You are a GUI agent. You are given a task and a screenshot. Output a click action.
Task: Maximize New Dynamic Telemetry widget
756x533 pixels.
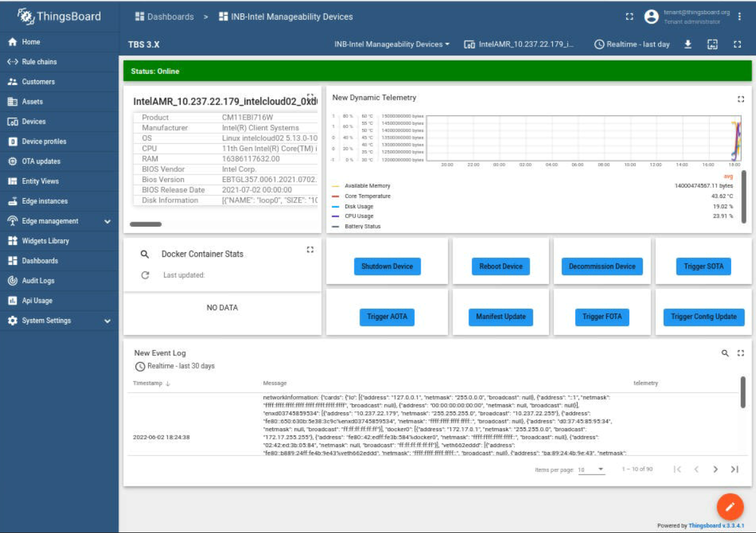click(741, 99)
